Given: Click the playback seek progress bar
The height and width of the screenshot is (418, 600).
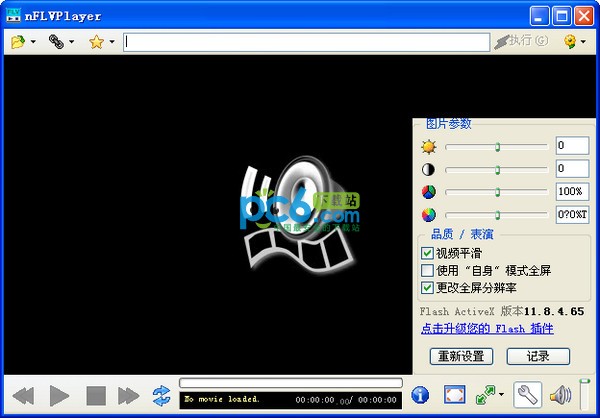Looking at the screenshot, I should click(291, 383).
